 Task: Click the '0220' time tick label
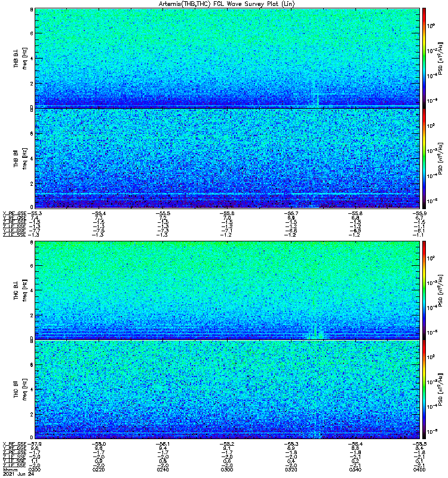click(x=98, y=470)
